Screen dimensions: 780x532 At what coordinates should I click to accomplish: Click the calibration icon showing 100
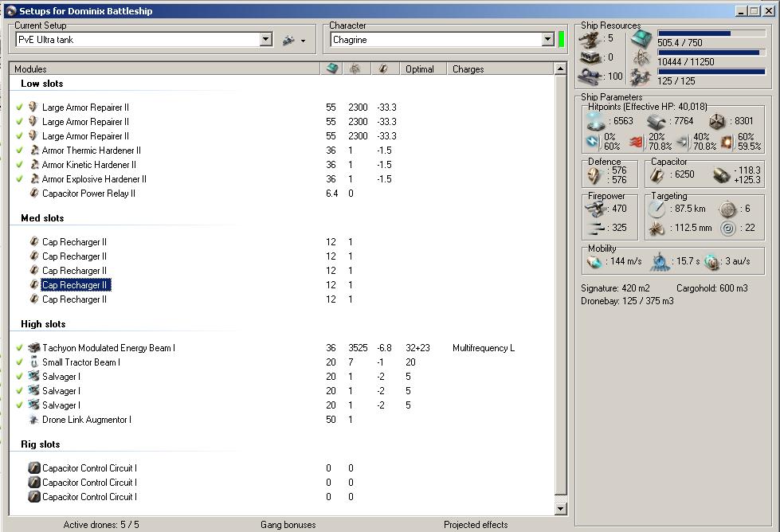(x=591, y=76)
